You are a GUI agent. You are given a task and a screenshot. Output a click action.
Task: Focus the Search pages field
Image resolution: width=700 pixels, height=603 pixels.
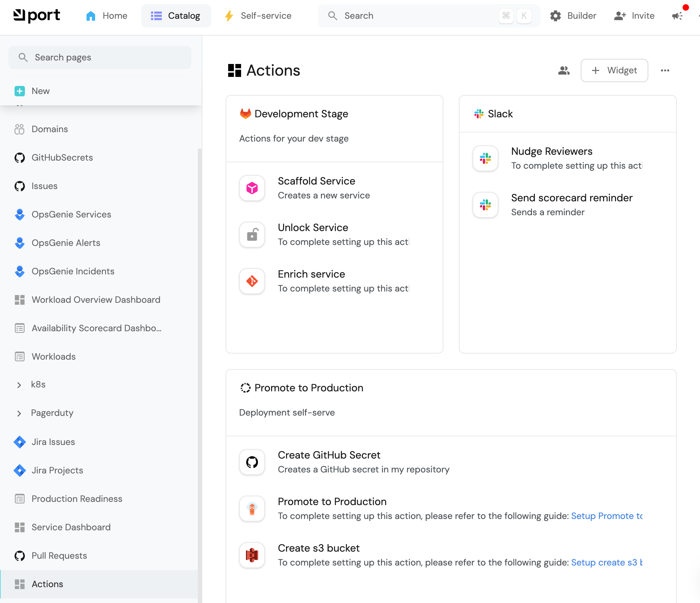(x=100, y=58)
